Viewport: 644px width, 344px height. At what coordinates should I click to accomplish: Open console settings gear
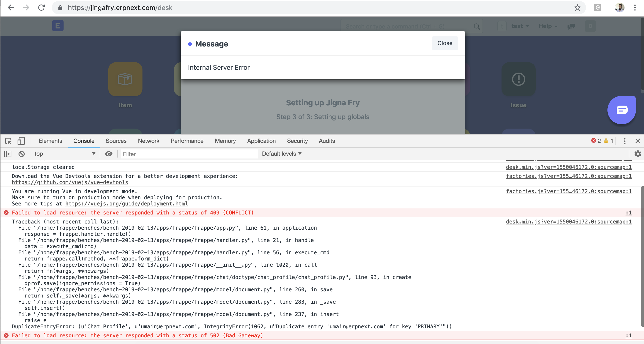[x=638, y=154]
